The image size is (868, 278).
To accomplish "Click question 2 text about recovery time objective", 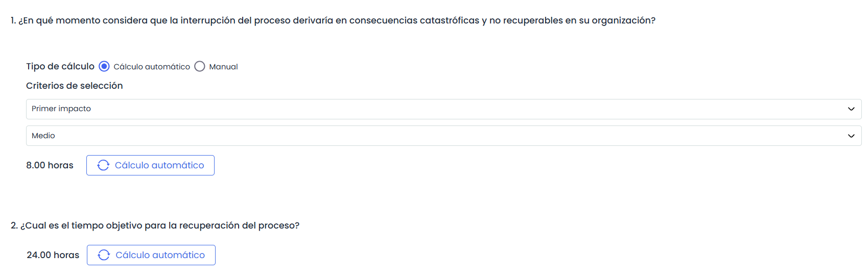I will point(155,225).
